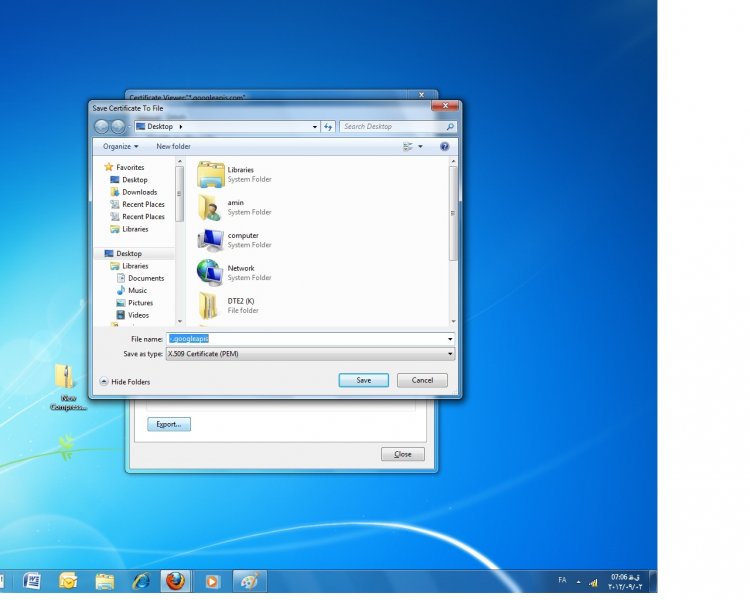
Task: Click the address bar dropdown arrow
Action: (315, 127)
